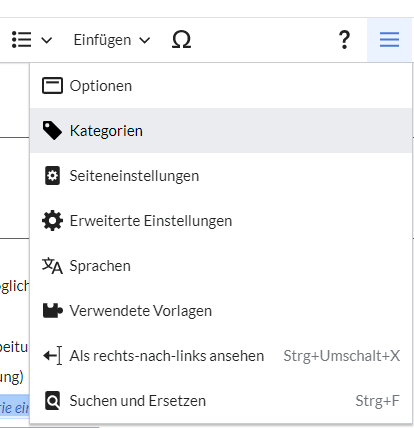Expand the list style dropdown arrow
414x428 pixels.
[46, 40]
